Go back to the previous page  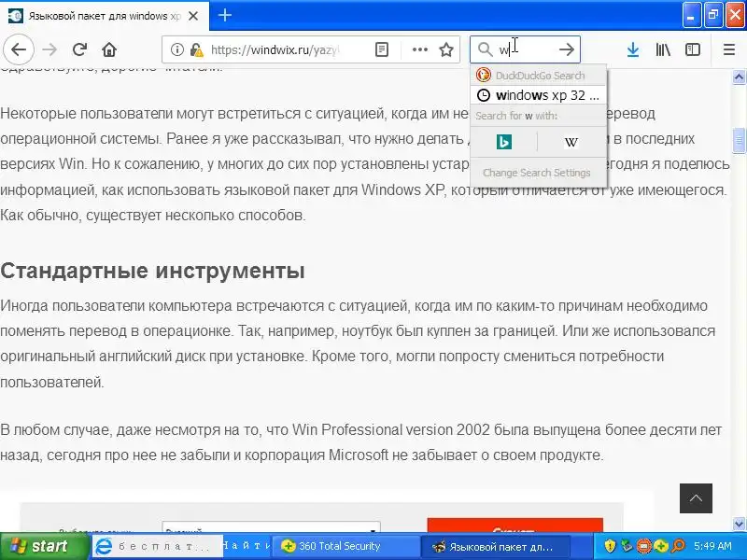[x=19, y=49]
